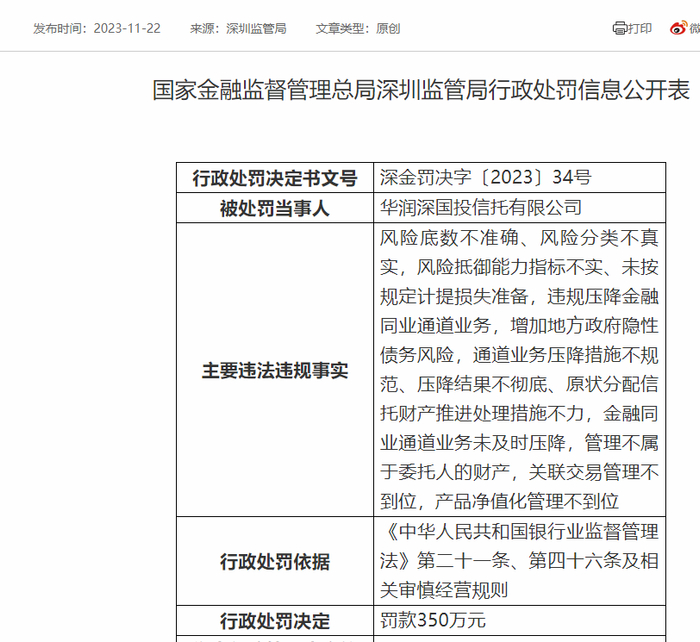Click the source text 来源：深圳监管局
Viewport: 700px width, 642px height.
pos(238,29)
